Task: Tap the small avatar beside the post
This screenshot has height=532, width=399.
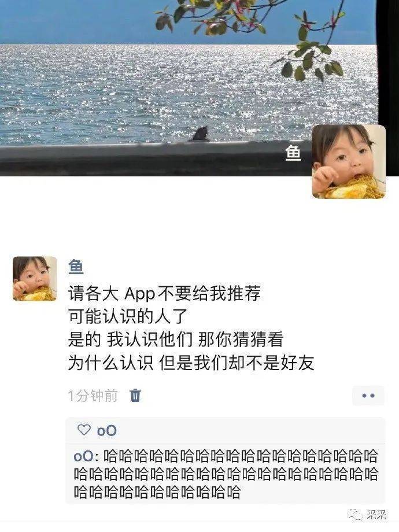Action: tap(35, 279)
